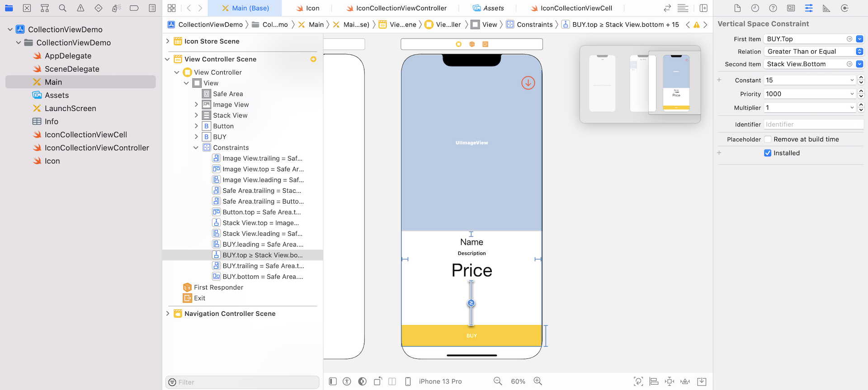Expand the Navigation Controller Scene
This screenshot has height=390, width=868.
click(x=168, y=314)
